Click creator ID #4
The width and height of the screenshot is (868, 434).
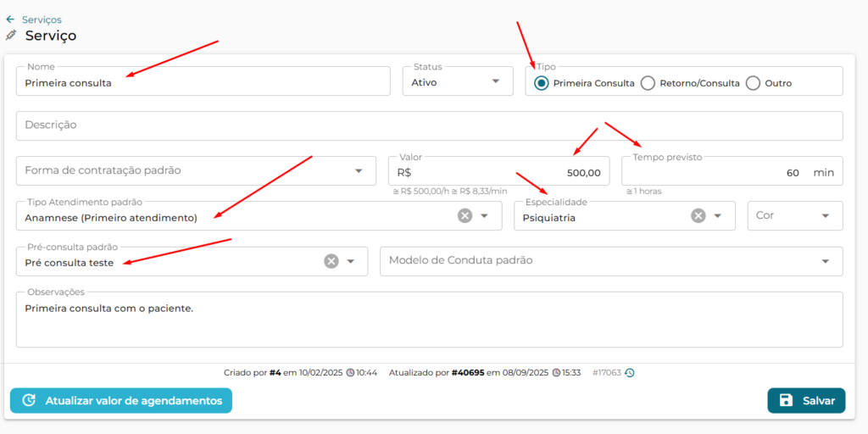tap(275, 373)
